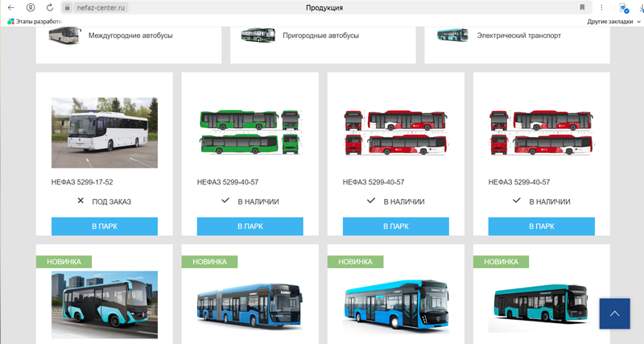Open Yandex home button icon

31,7
